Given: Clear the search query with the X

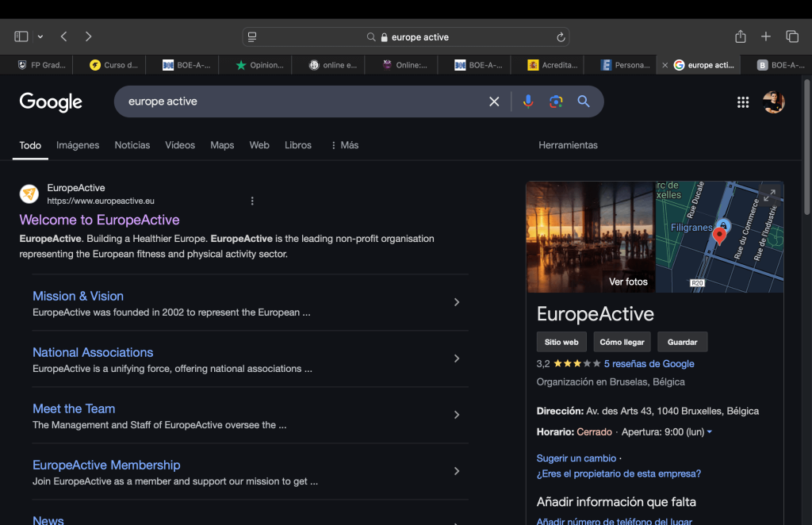Looking at the screenshot, I should tap(494, 102).
